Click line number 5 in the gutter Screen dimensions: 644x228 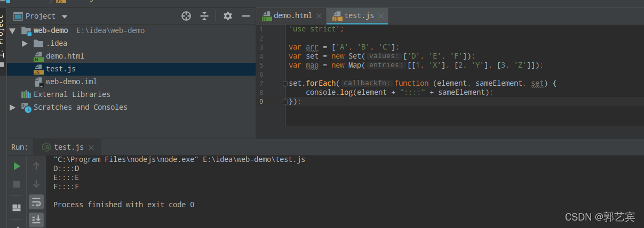pyautogui.click(x=261, y=66)
